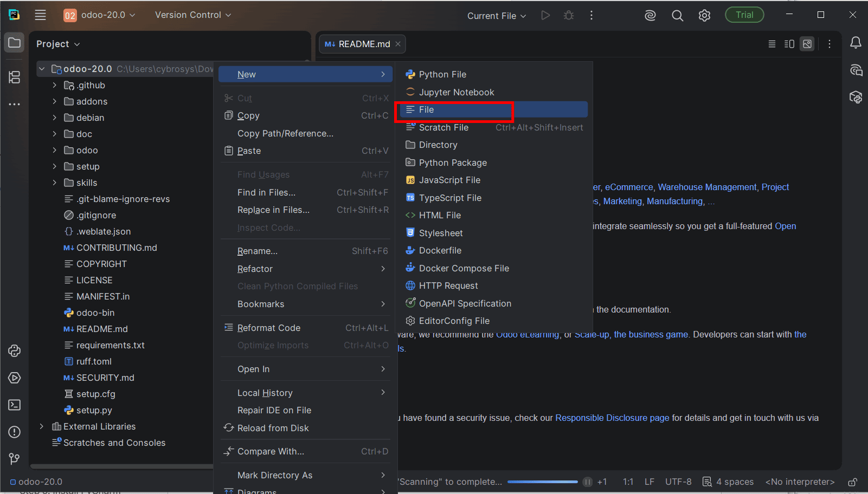The width and height of the screenshot is (868, 494).
Task: Open the Current File run configuration dropdown
Action: 497,16
